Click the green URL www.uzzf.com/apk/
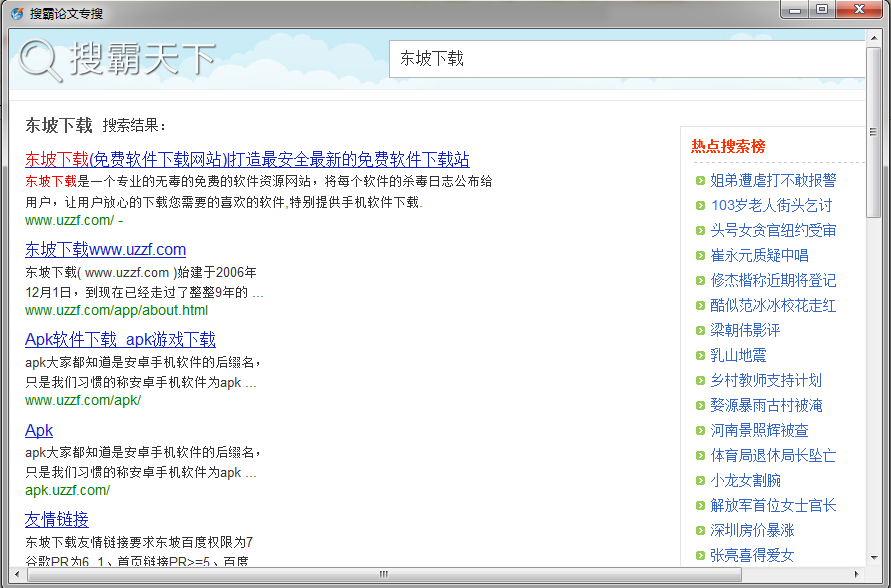 pyautogui.click(x=83, y=401)
